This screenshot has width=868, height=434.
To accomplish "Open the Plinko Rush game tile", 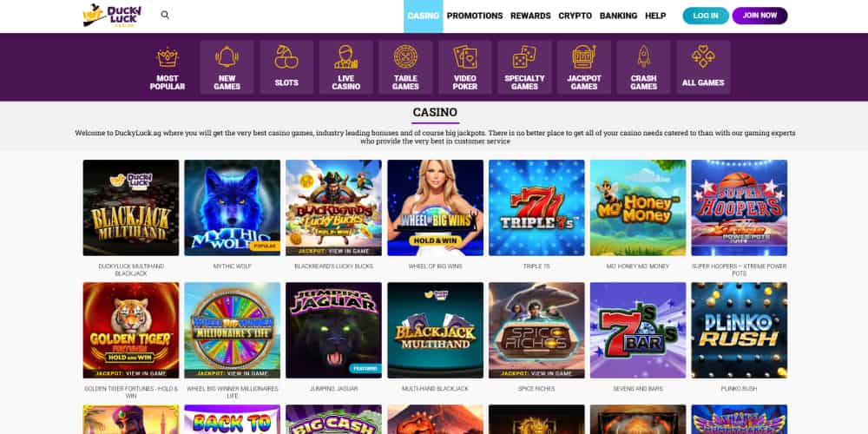I will pos(739,330).
